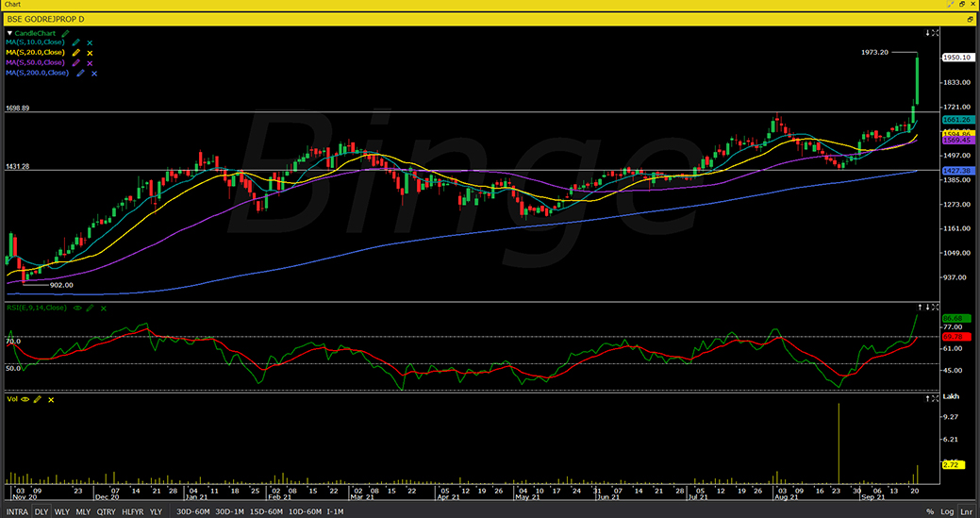Screen dimensions: 980x518
Task: Click the 902.00 low price marker
Action: tap(61, 285)
